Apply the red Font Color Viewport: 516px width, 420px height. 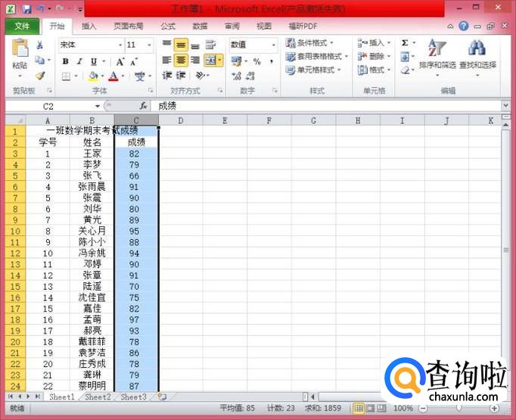pyautogui.click(x=113, y=76)
